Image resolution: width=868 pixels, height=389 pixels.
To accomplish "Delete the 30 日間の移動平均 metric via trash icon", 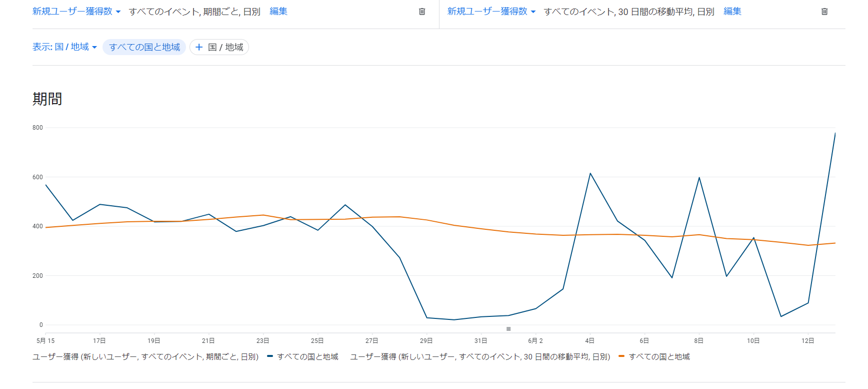I will [x=824, y=12].
